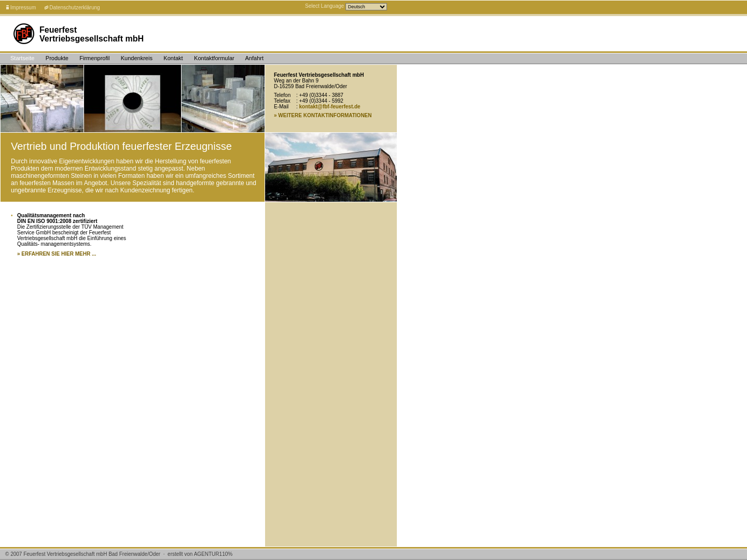
Task: Click the heading Vertrieb und Produktion feuerfester Erzeugnisse
Action: pyautogui.click(x=121, y=146)
